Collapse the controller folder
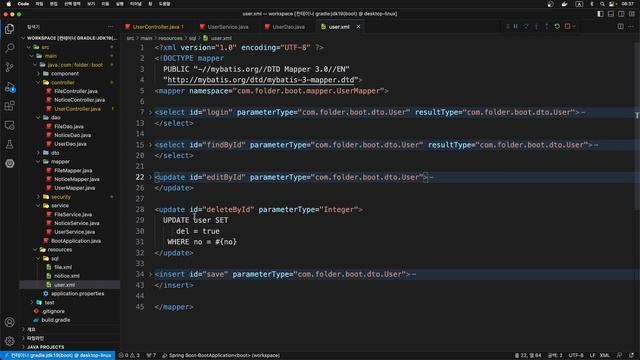 (62, 82)
